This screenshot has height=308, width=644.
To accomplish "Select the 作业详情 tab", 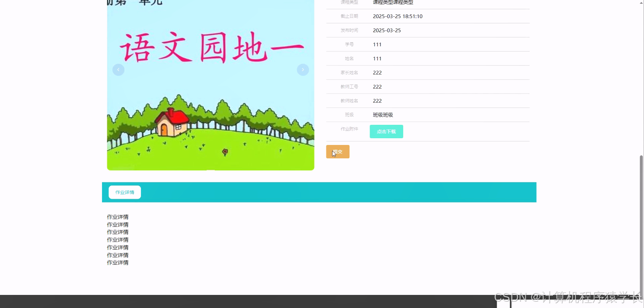I will 124,192.
